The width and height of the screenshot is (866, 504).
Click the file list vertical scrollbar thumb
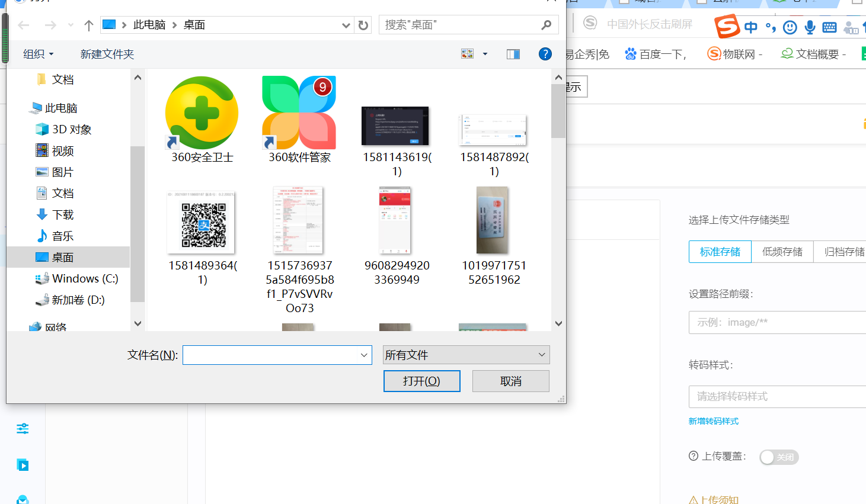[558, 111]
